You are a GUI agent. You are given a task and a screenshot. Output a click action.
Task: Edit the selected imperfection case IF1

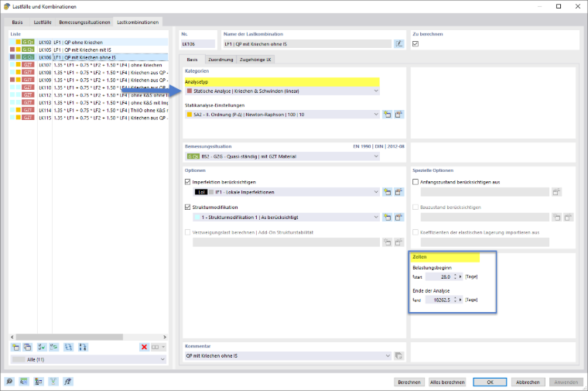399,192
